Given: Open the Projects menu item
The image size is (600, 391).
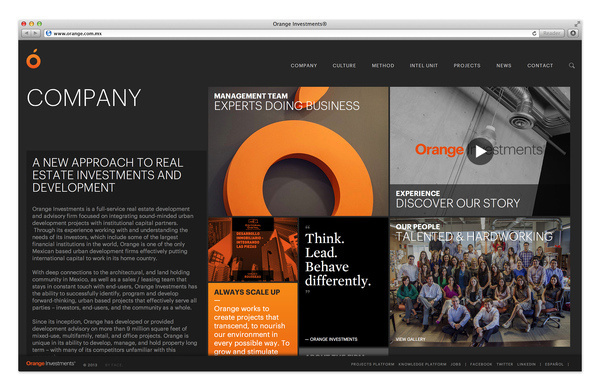Looking at the screenshot, I should click(x=467, y=66).
